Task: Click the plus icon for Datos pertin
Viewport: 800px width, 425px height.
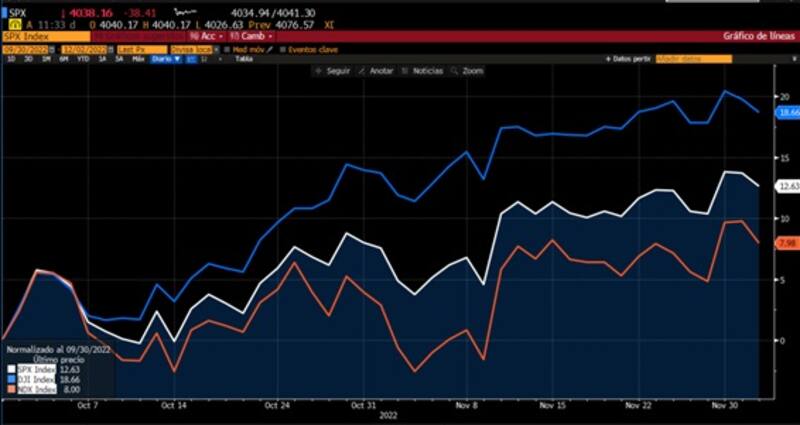Action: pos(606,59)
